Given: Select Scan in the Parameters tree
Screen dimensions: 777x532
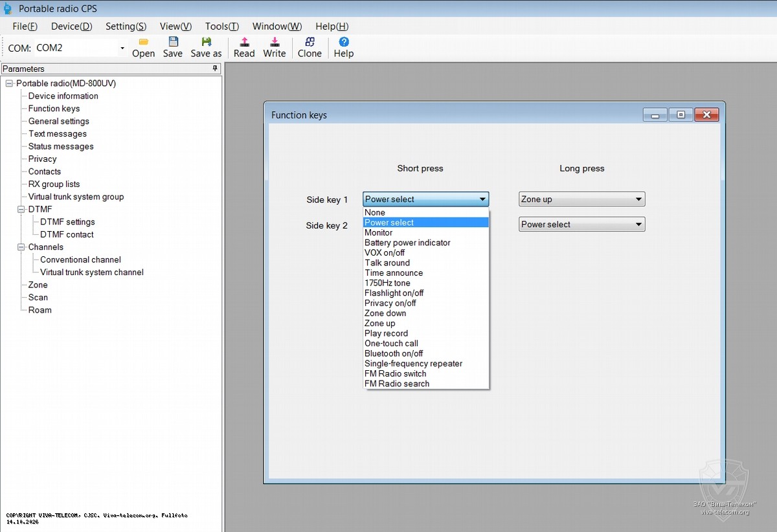Looking at the screenshot, I should coord(38,298).
